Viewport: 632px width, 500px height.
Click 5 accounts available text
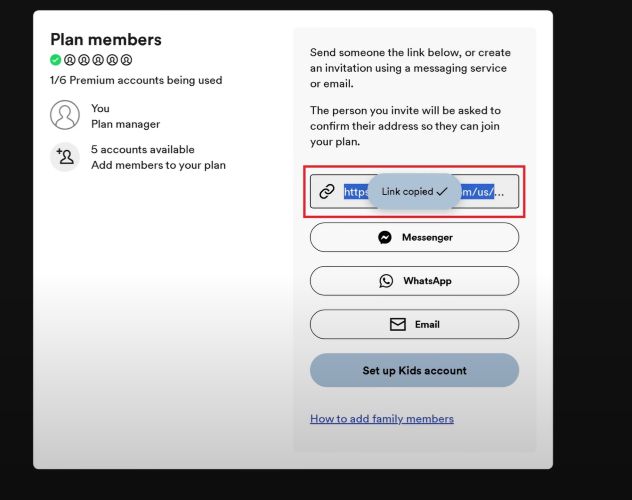point(143,149)
